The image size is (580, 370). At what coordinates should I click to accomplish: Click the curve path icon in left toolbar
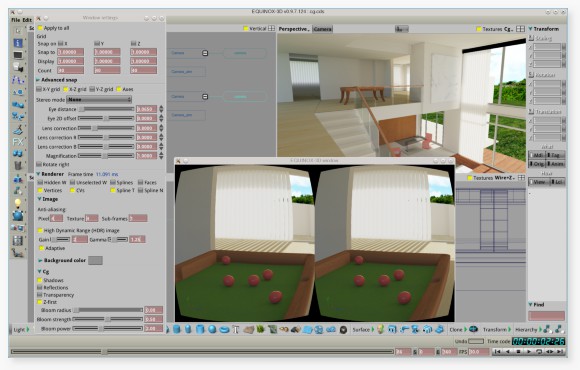pos(18,80)
